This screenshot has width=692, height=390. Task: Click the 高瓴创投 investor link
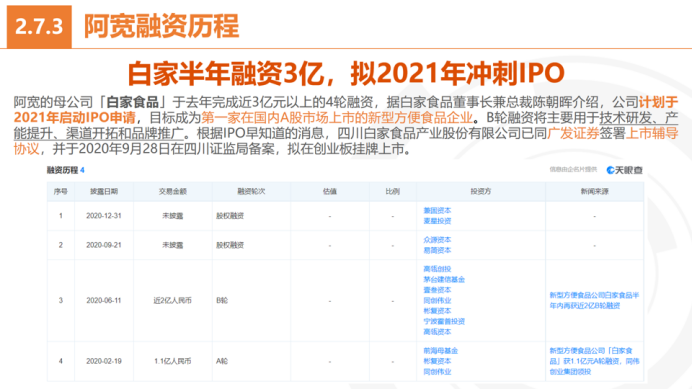pos(437,269)
